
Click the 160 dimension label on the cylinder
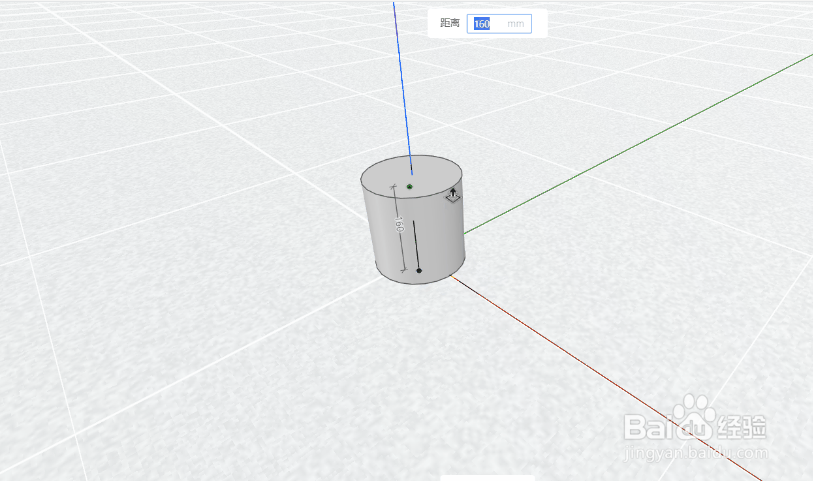pos(398,224)
